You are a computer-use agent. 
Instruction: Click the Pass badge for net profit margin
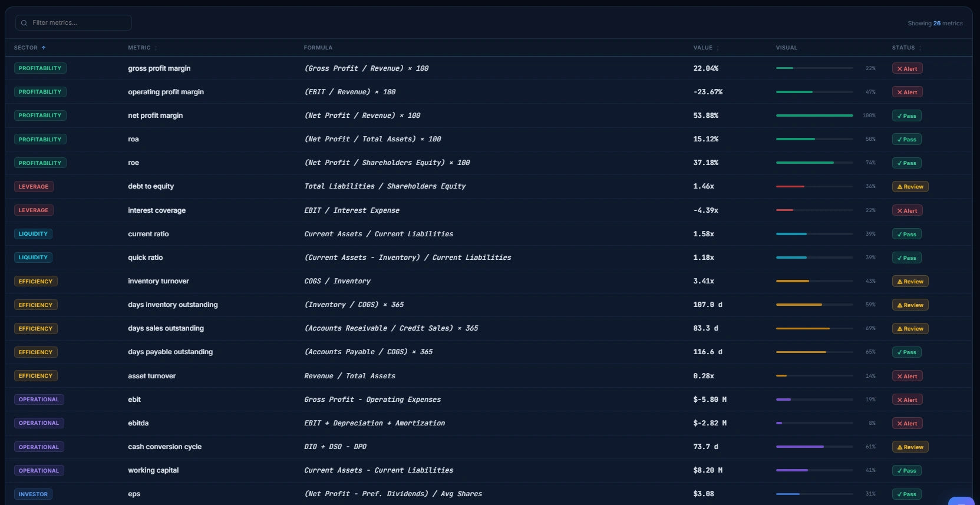(x=906, y=115)
